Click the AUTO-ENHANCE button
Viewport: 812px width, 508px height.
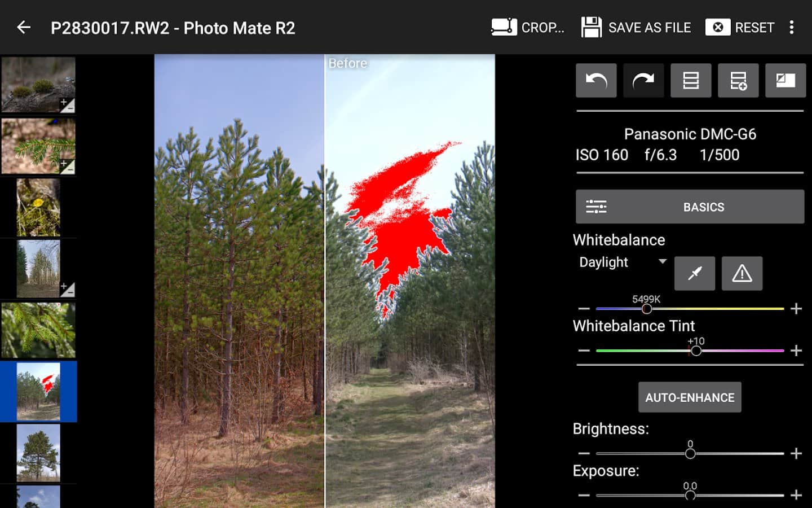tap(690, 397)
